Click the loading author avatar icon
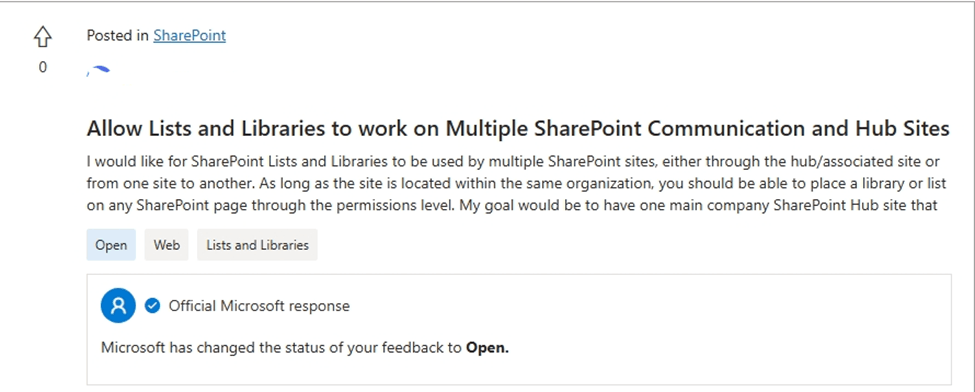Screen dimensions: 975x392 click(x=98, y=70)
